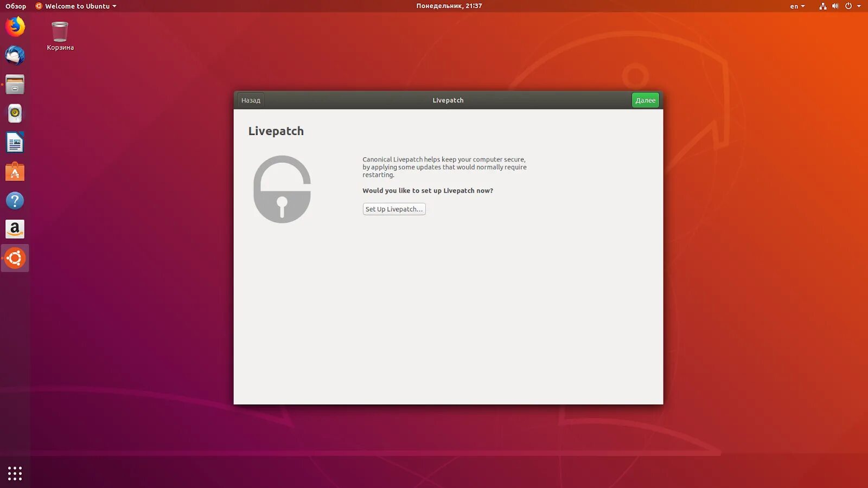Click the volume icon in top bar
This screenshot has height=488, width=868.
835,7
